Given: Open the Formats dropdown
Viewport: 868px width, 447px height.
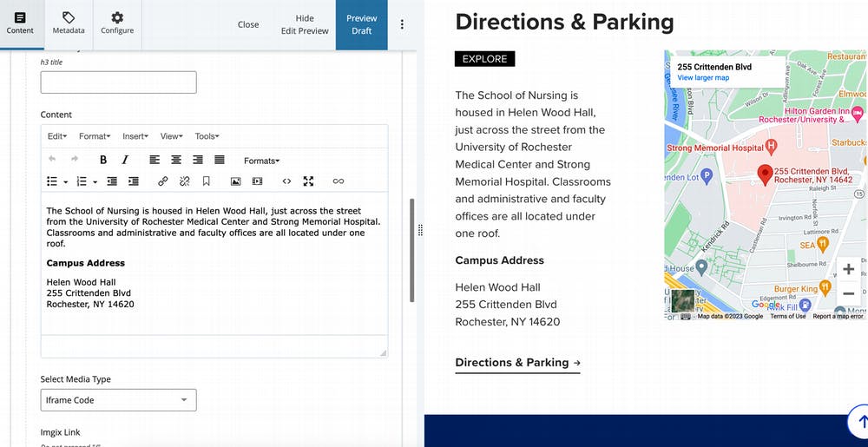Looking at the screenshot, I should (261, 161).
